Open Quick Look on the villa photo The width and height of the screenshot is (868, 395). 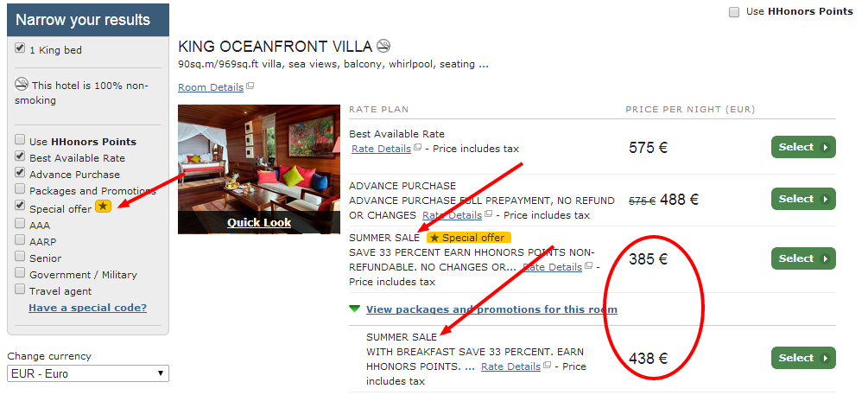pos(259,223)
